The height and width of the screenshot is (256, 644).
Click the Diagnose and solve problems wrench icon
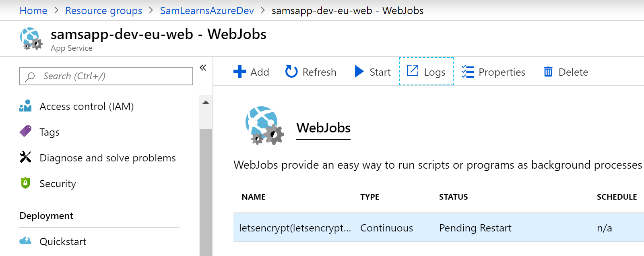[25, 157]
